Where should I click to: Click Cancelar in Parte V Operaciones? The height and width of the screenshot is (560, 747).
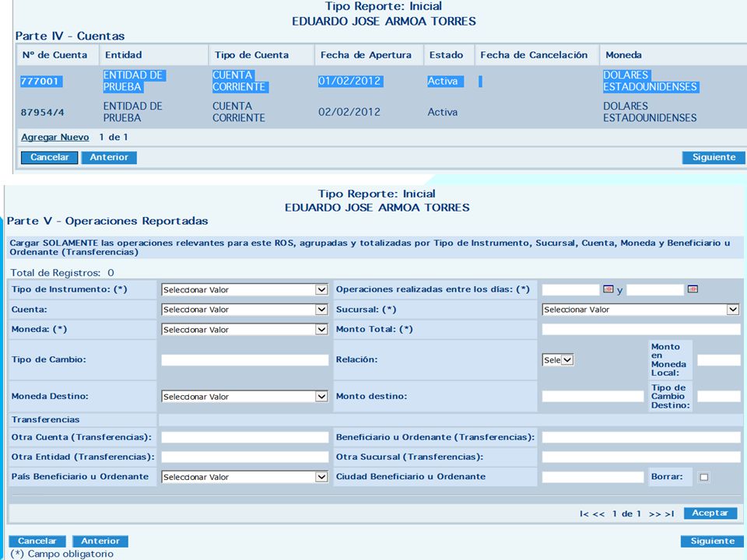coord(37,541)
